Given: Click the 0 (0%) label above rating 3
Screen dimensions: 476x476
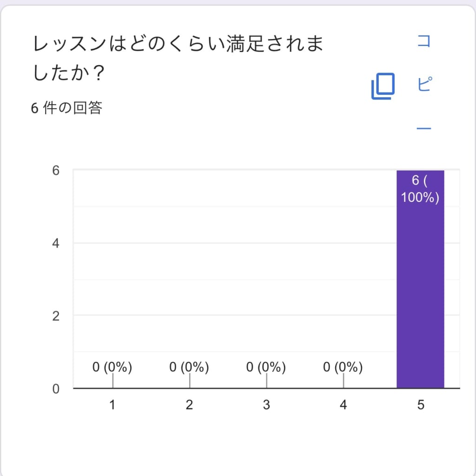Looking at the screenshot, I should [266, 367].
